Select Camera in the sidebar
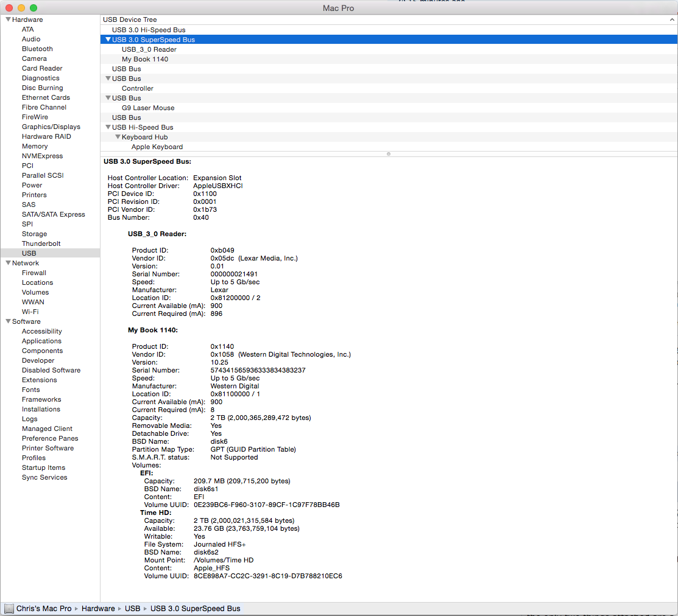 click(x=34, y=58)
